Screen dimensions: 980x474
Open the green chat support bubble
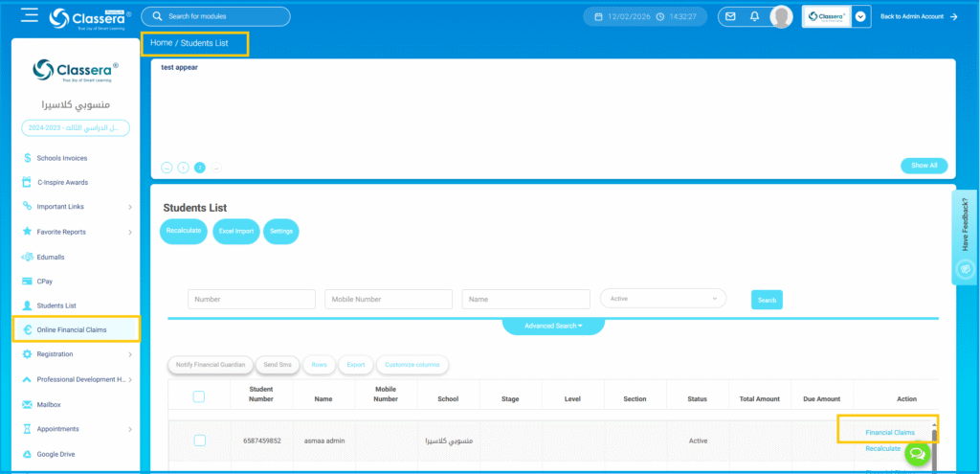click(916, 455)
